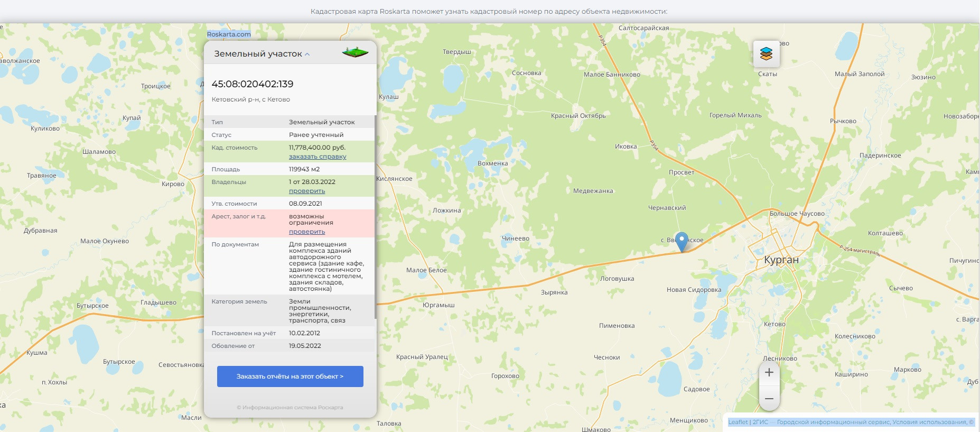Click the Просвет label on map
Screen dimensions: 980x432
click(682, 172)
